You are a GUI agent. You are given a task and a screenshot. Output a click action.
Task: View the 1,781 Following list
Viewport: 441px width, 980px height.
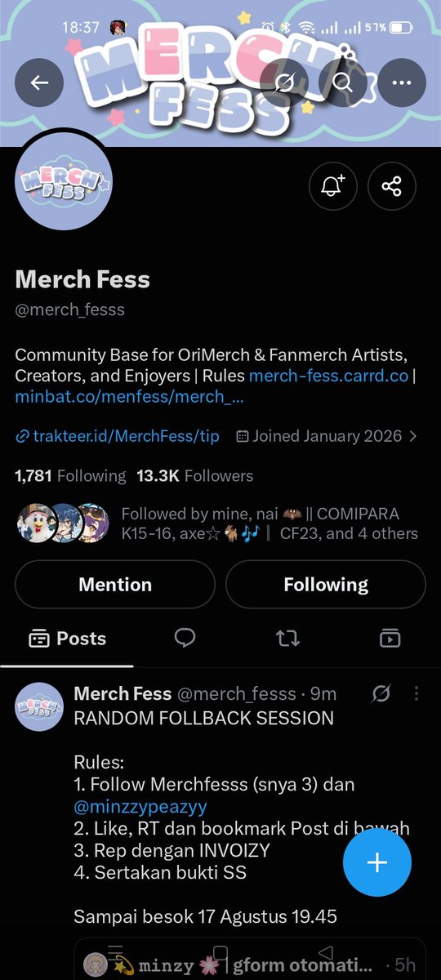tap(70, 475)
